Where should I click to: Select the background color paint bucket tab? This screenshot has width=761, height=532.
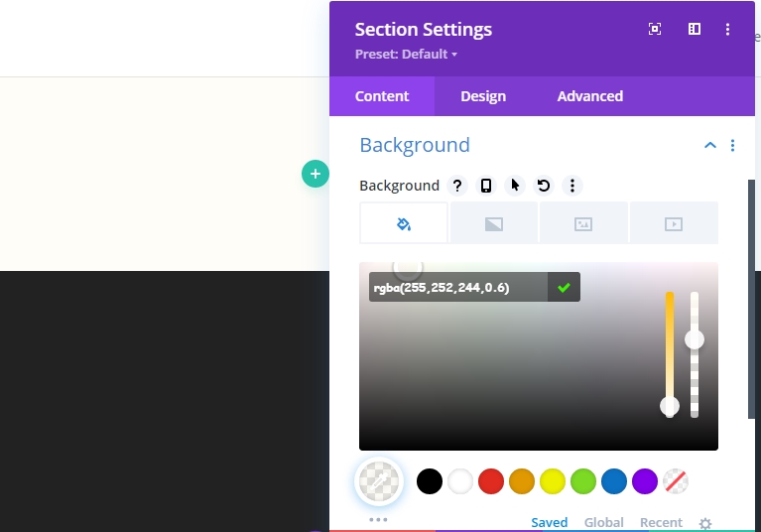[403, 223]
